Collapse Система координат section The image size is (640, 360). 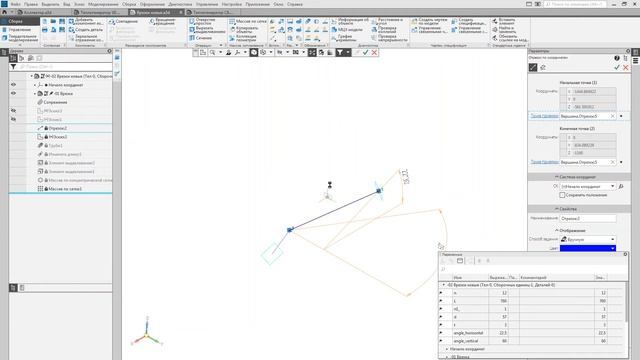(556, 177)
